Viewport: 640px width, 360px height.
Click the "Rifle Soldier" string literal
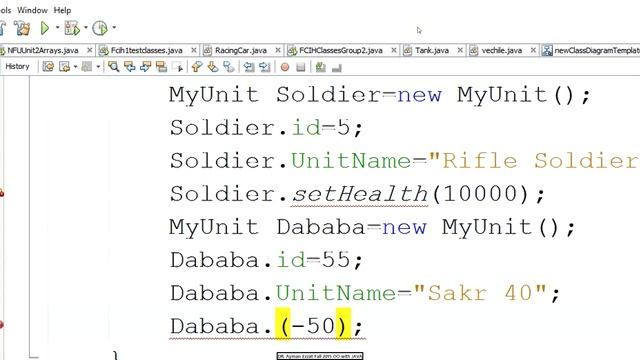(534, 161)
